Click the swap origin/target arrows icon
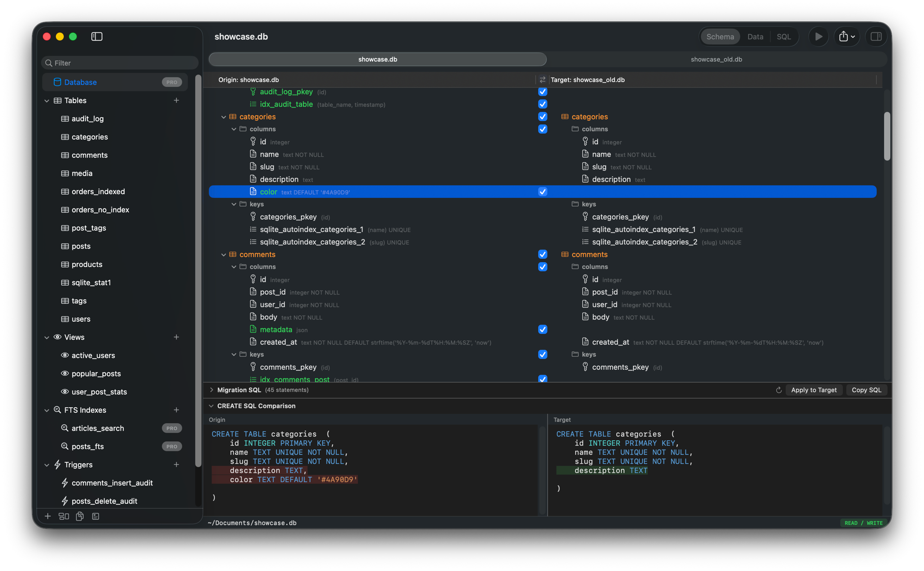924x571 pixels. point(542,80)
